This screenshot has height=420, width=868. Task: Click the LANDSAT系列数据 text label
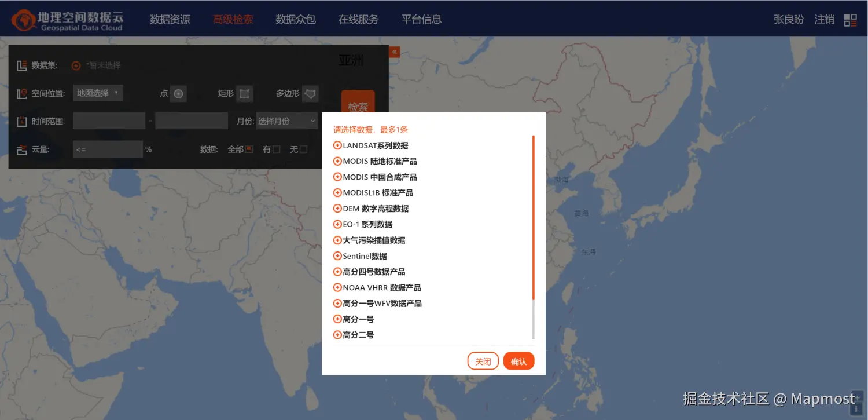pyautogui.click(x=376, y=145)
